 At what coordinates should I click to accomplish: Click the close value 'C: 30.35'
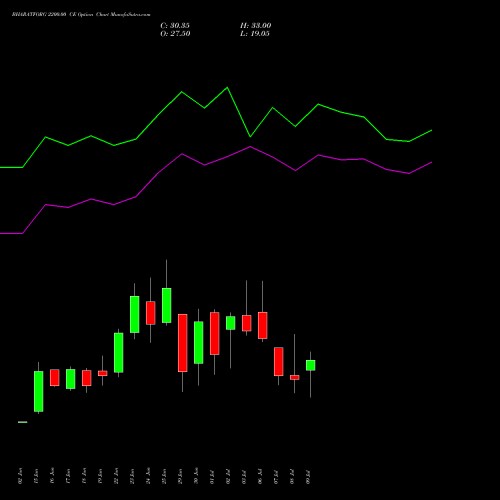point(175,26)
